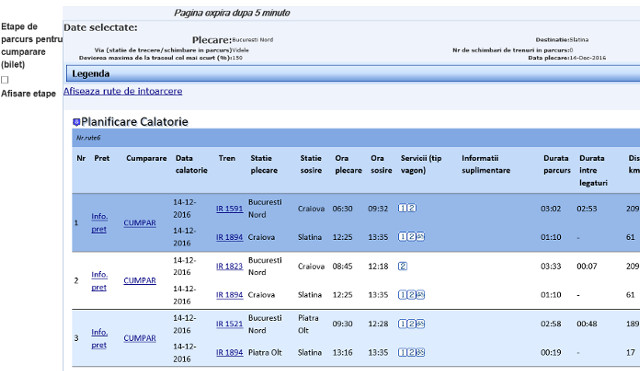The image size is (640, 371).
Task: Click class 1 icon, route 3 IR 1894
Action: point(402,352)
